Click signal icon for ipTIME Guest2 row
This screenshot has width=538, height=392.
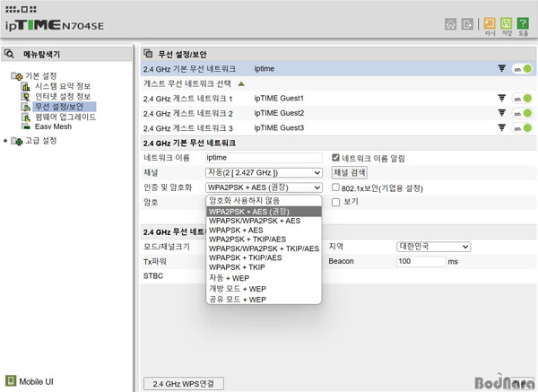[x=501, y=113]
